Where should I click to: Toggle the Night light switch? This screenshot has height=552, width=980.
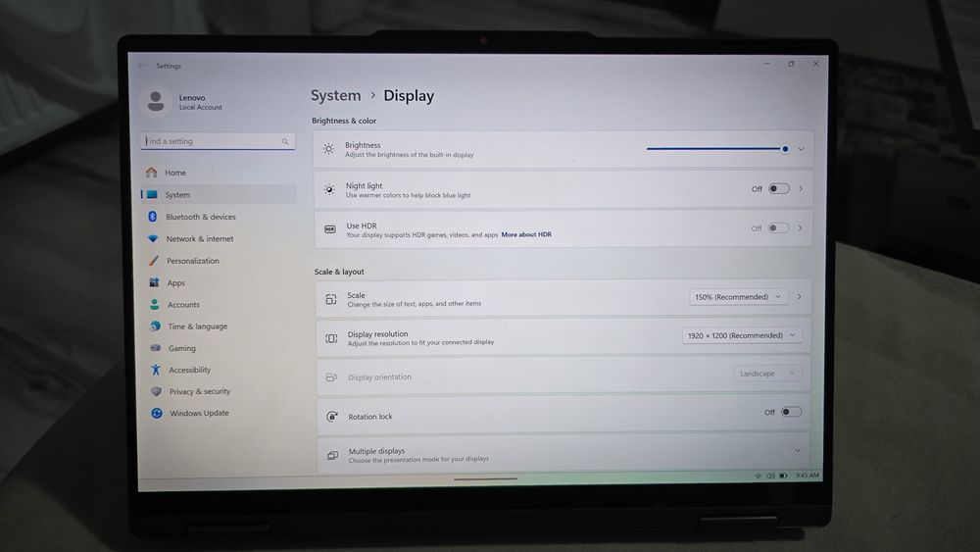[x=779, y=189]
